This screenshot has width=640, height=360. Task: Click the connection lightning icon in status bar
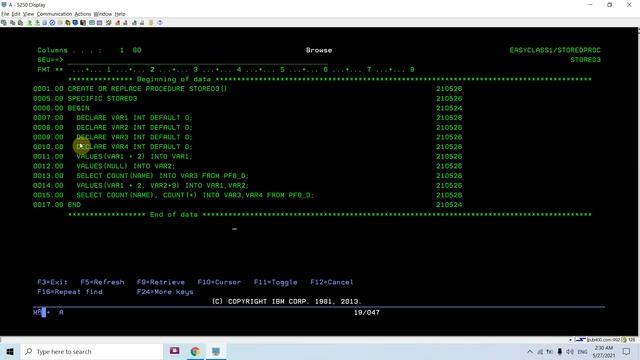click(580, 340)
